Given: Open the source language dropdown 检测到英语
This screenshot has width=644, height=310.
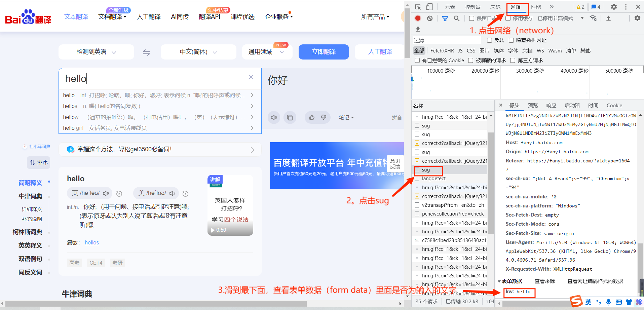Looking at the screenshot, I should pos(96,52).
